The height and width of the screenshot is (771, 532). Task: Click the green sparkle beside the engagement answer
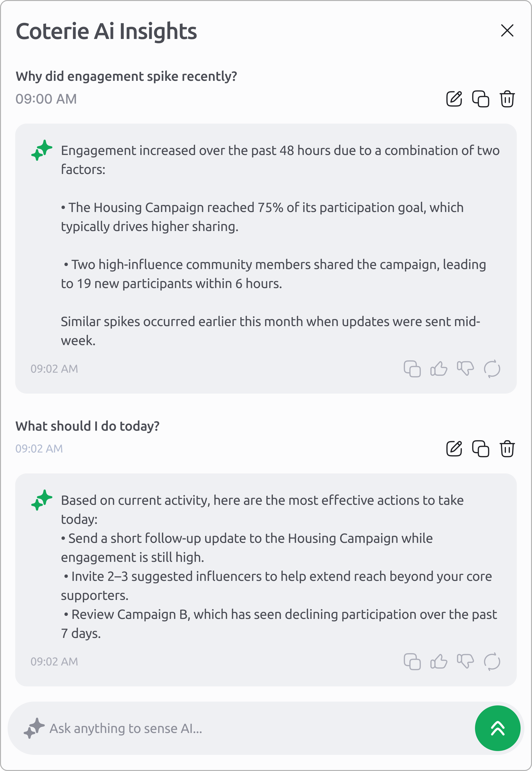pos(42,150)
